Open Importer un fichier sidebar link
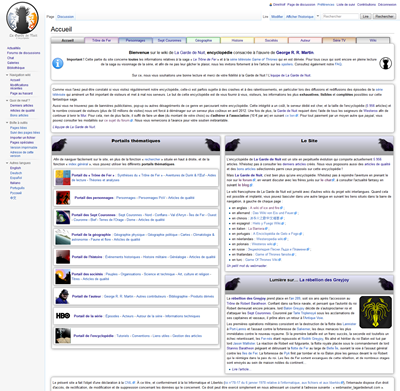This screenshot has width=400, height=391. (22, 137)
